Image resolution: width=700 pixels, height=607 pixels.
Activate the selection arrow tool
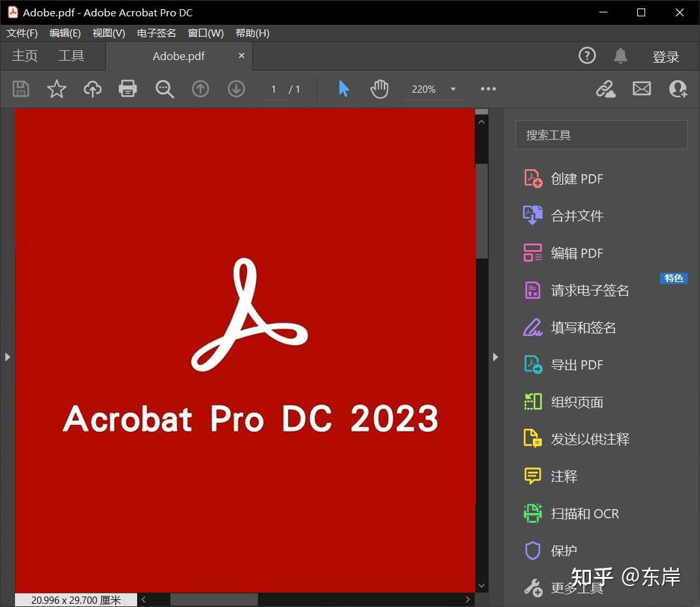point(344,89)
